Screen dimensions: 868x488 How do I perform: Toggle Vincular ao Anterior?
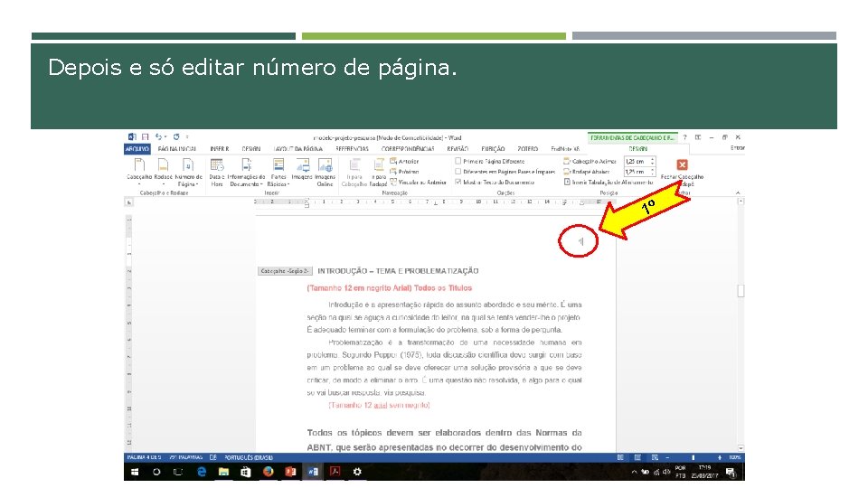[x=418, y=182]
